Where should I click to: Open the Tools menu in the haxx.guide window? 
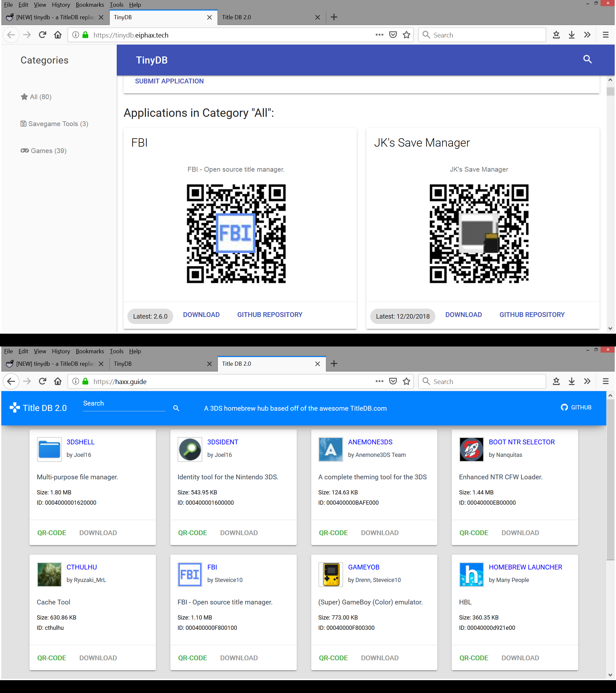(x=116, y=351)
